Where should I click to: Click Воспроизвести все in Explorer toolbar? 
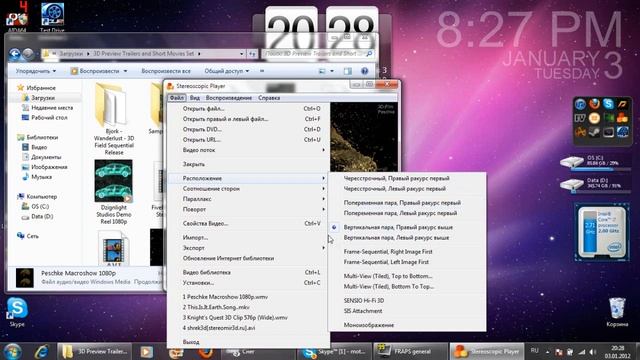[166, 71]
